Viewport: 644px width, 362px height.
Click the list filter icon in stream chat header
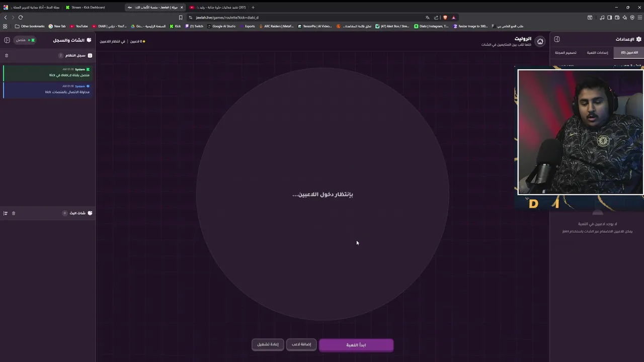click(x=6, y=213)
